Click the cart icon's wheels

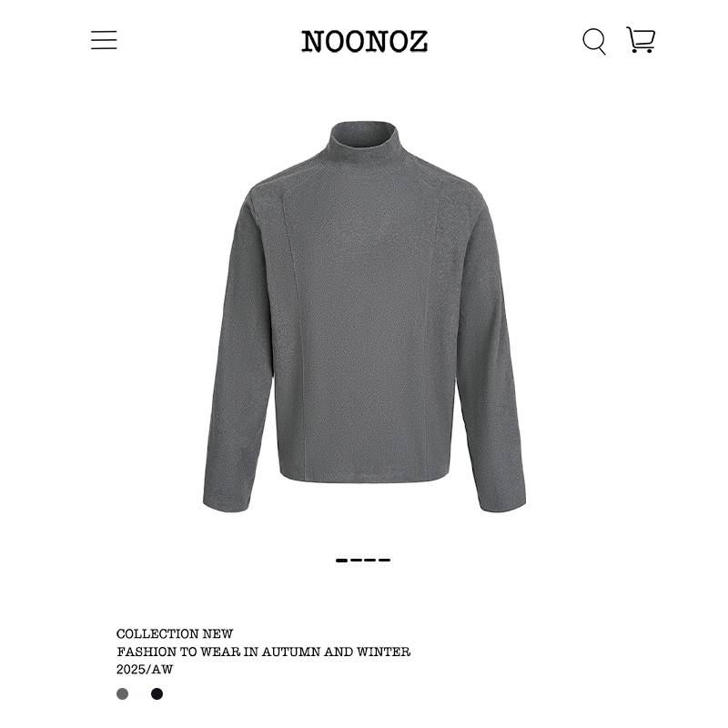pyautogui.click(x=642, y=50)
